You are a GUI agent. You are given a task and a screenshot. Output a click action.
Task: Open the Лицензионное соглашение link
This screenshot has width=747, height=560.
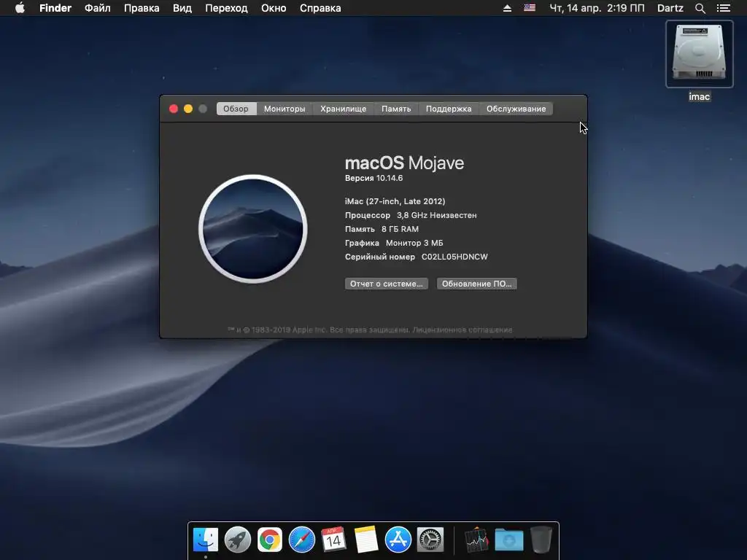[x=462, y=330]
